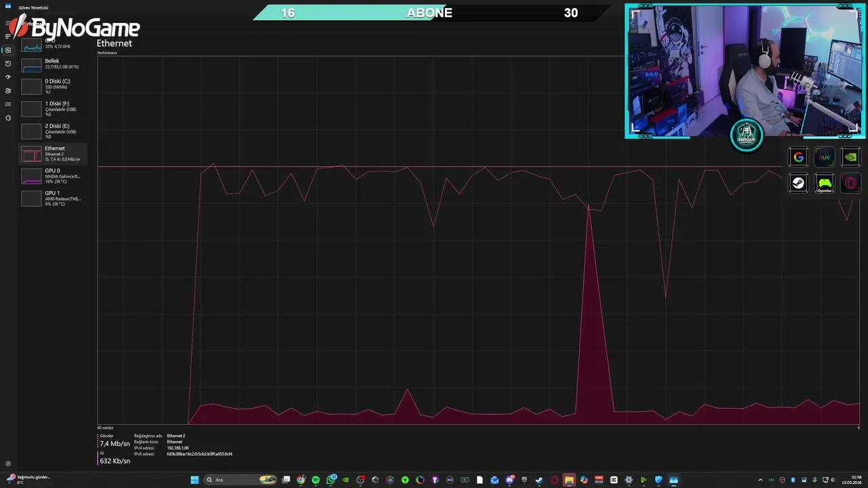The height and width of the screenshot is (488, 868).
Task: Click the IPv6 address value
Action: [x=199, y=454]
